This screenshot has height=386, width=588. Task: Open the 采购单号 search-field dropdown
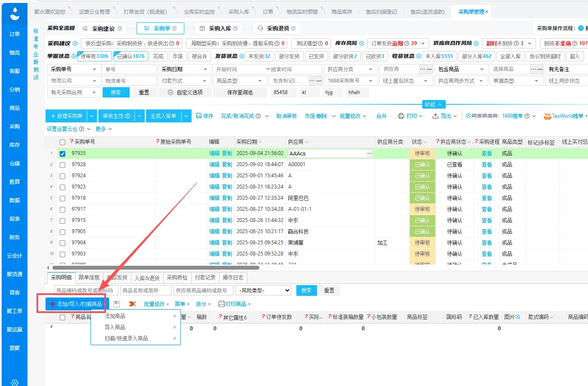tap(74, 69)
